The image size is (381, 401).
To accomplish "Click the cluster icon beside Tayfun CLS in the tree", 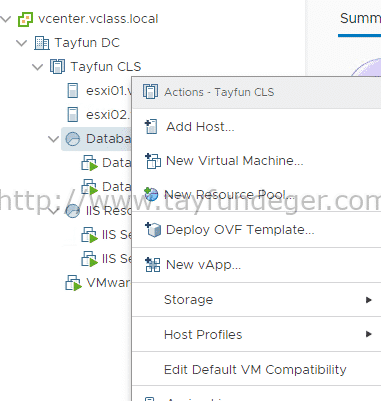I will tap(57, 66).
